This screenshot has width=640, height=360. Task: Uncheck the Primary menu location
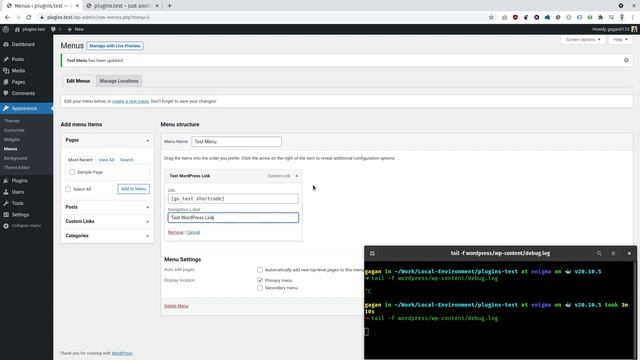click(260, 280)
